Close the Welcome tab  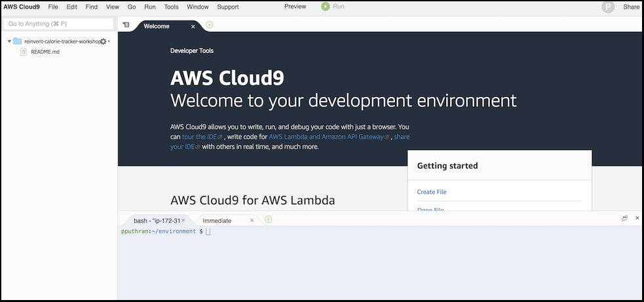point(193,27)
